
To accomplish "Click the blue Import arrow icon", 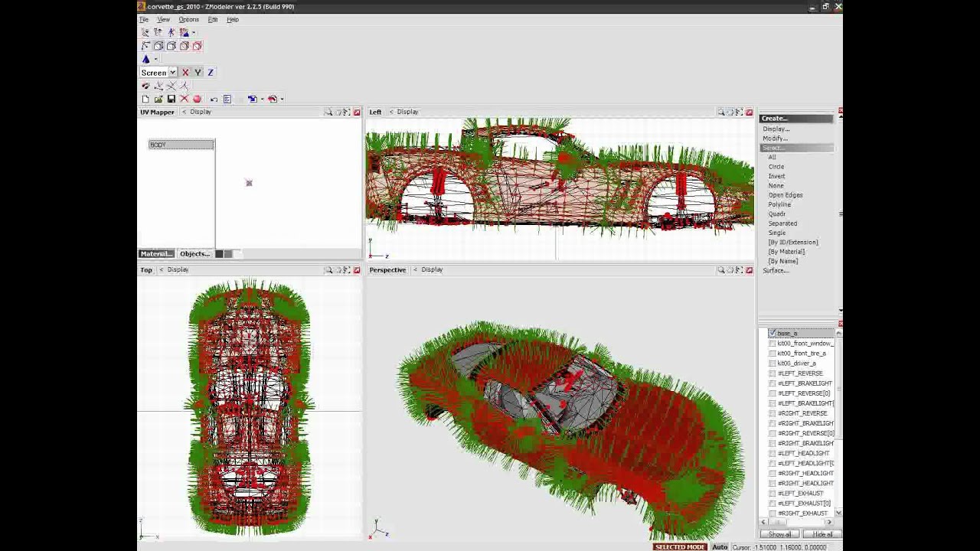I will coord(252,99).
